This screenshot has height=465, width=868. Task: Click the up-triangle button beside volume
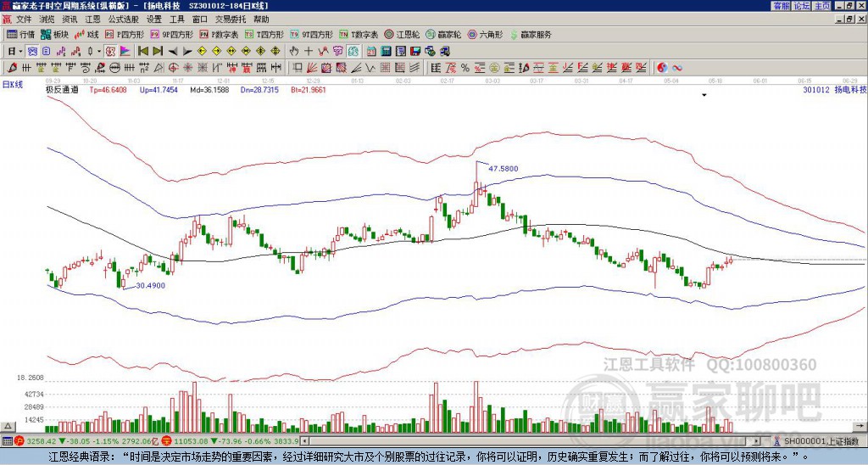pos(7,426)
